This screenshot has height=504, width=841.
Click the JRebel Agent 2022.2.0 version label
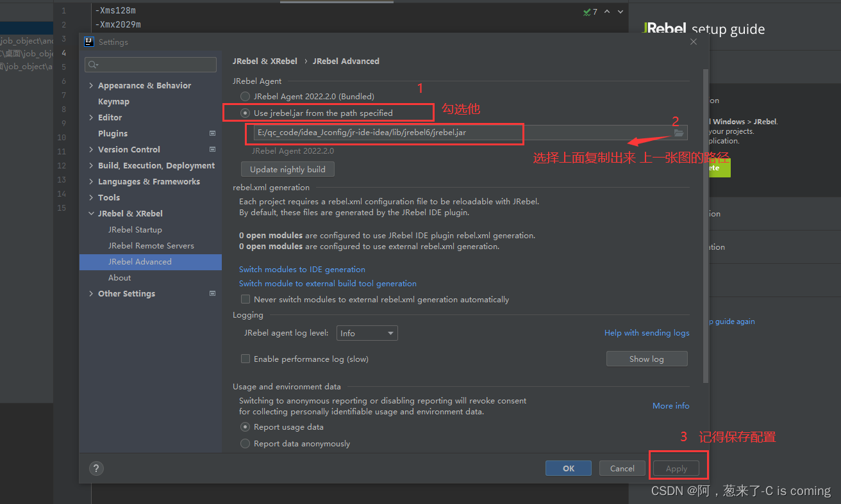[x=293, y=151]
